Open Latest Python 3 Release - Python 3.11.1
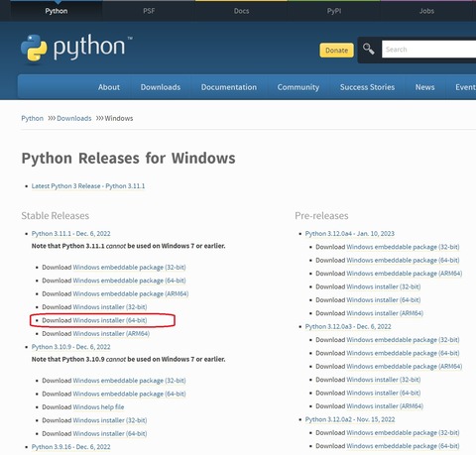 click(x=88, y=186)
